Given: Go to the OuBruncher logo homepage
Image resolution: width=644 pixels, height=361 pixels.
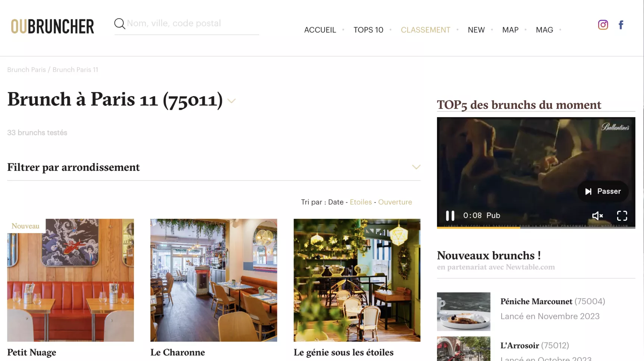Looking at the screenshot, I should click(52, 26).
